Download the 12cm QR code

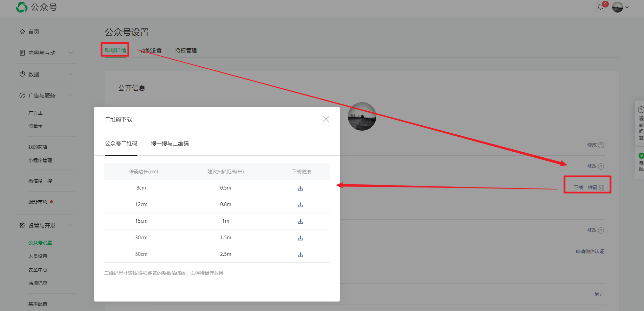[x=301, y=205]
